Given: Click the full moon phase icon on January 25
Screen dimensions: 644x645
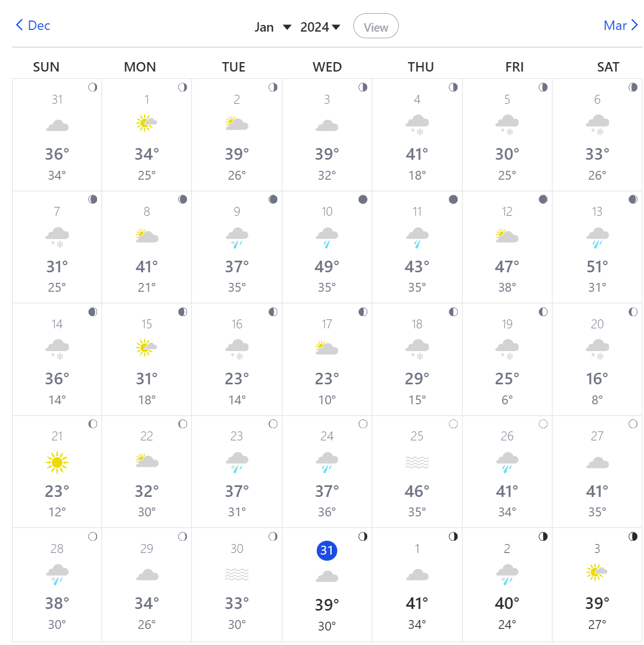Looking at the screenshot, I should coord(453,424).
